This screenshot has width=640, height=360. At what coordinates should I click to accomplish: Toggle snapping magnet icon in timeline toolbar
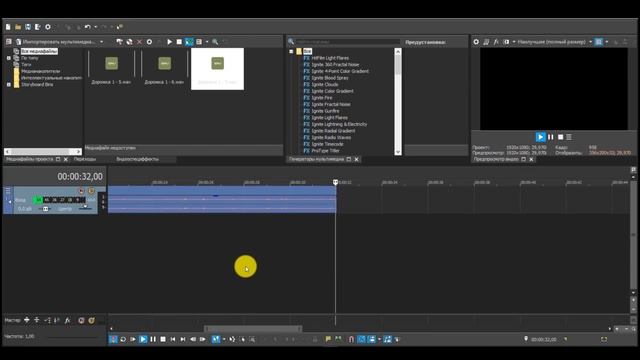click(x=351, y=339)
